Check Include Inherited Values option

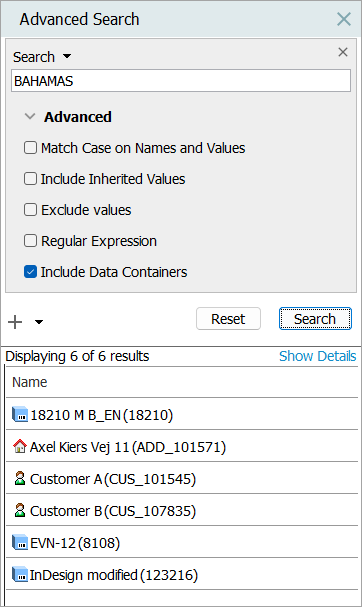[x=30, y=178]
